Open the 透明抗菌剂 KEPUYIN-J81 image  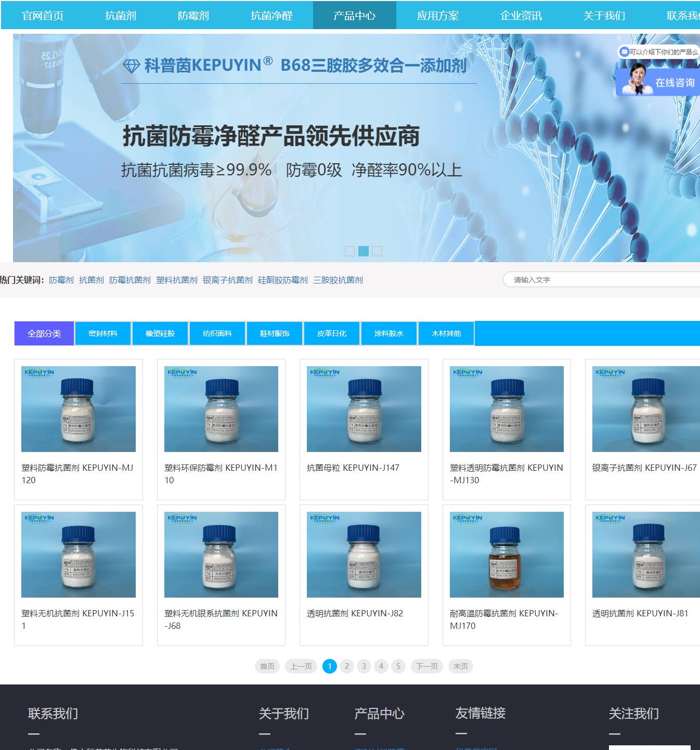point(646,554)
